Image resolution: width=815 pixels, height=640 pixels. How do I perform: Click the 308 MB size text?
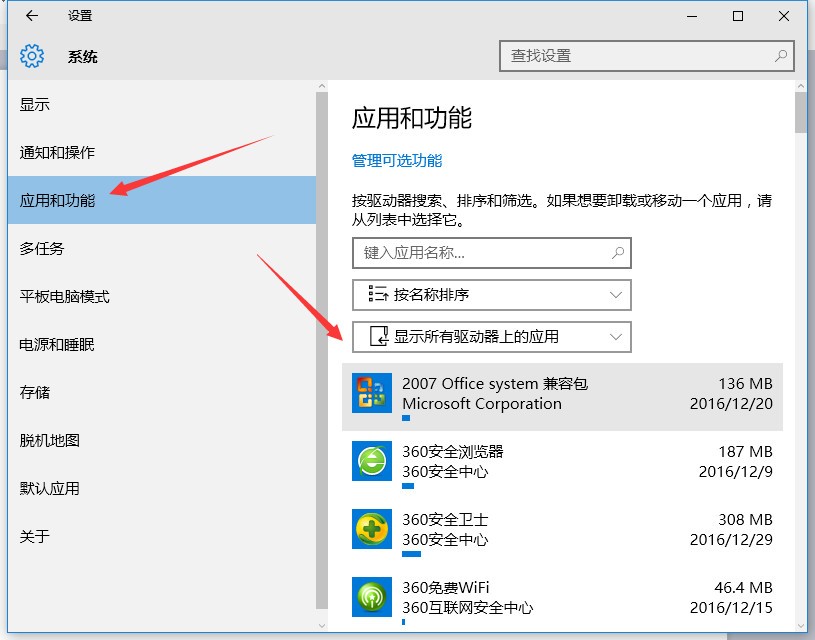point(745,519)
